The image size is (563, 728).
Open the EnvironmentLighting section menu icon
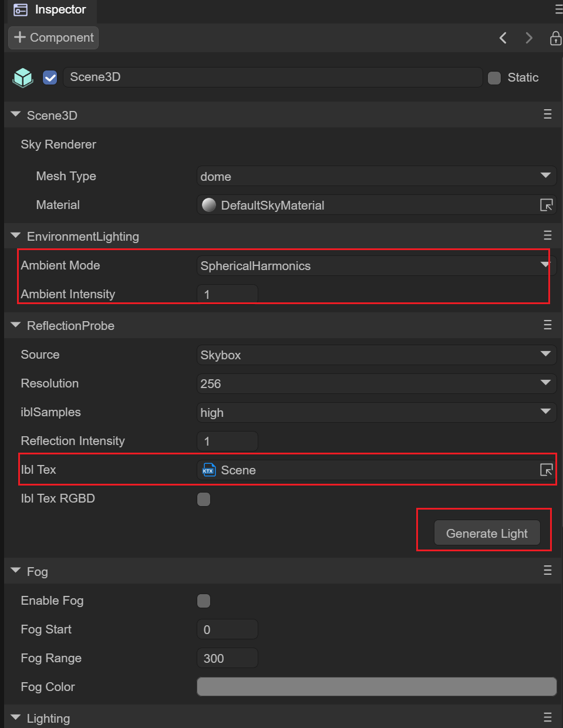coord(547,235)
